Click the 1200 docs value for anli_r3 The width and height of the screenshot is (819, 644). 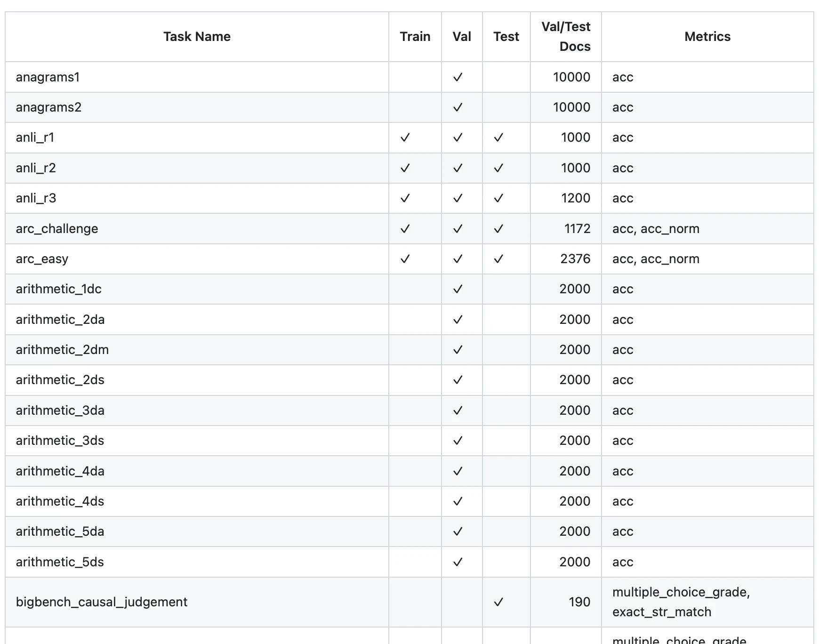point(576,198)
